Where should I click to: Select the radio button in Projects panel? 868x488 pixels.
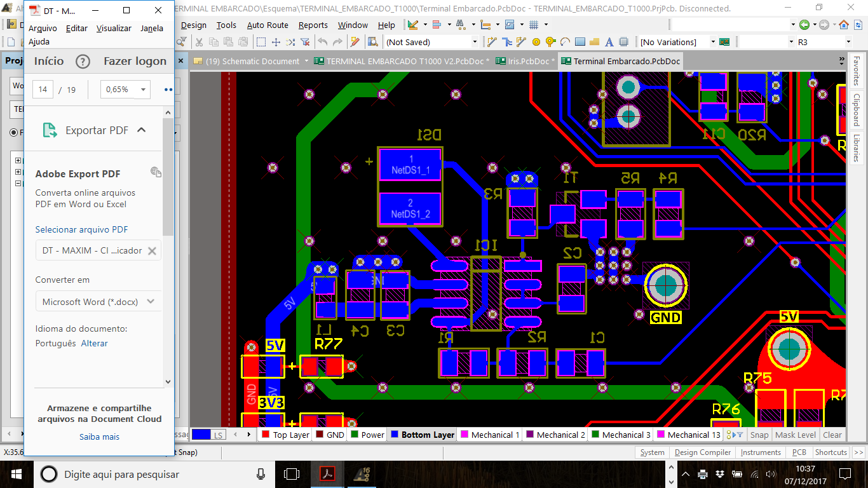click(x=14, y=132)
